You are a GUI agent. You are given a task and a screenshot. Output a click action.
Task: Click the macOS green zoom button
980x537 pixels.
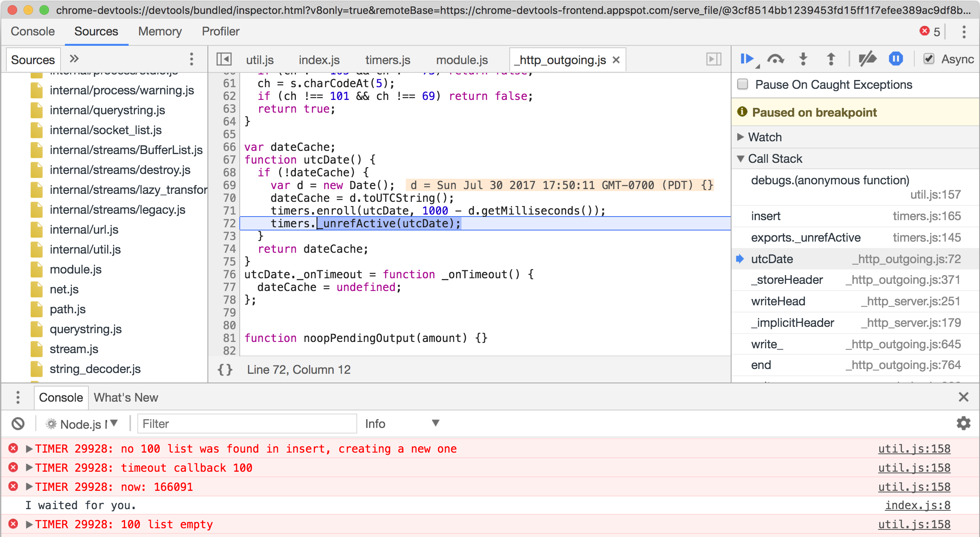coord(45,10)
